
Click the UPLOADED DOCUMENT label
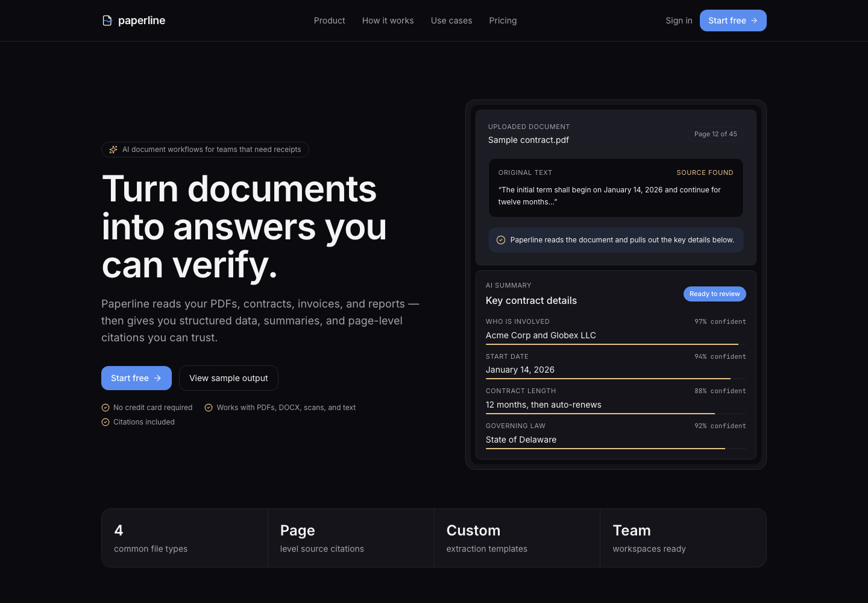pyautogui.click(x=529, y=127)
